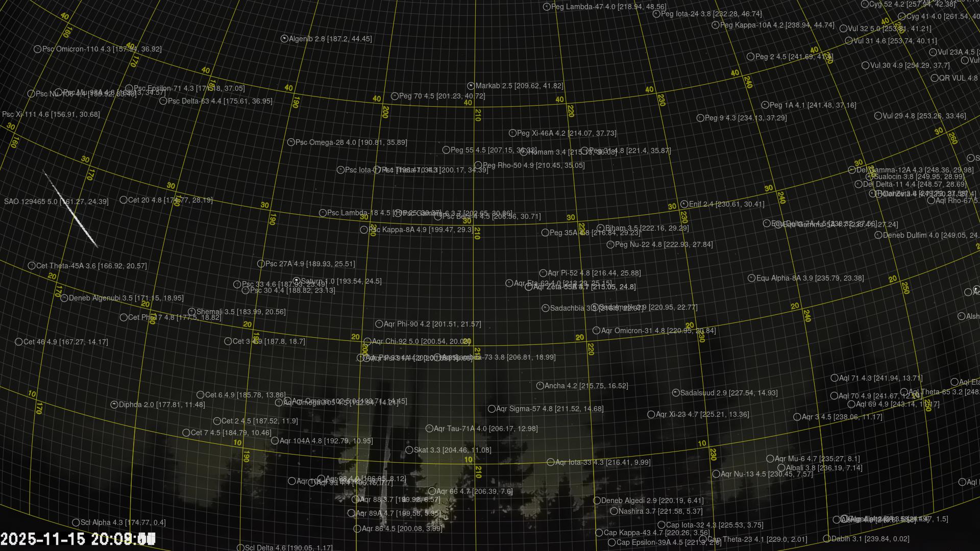Select the Enif star marker

pos(684,204)
